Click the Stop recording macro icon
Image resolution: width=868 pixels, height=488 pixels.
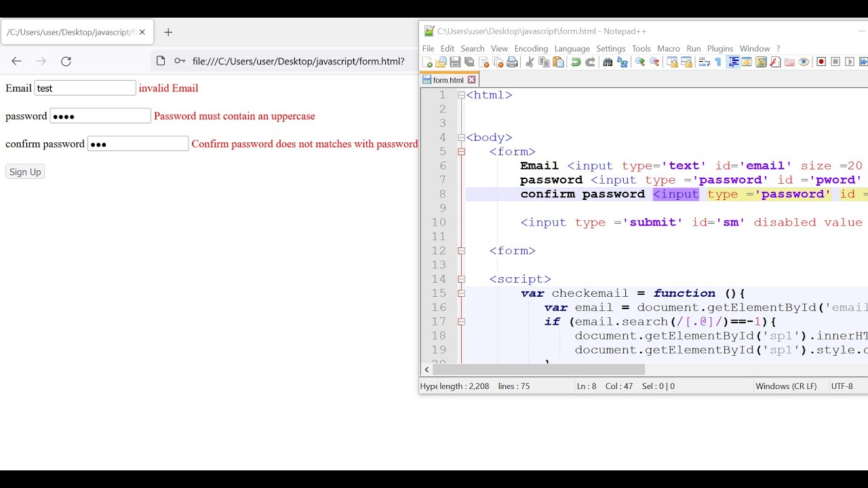pos(835,62)
